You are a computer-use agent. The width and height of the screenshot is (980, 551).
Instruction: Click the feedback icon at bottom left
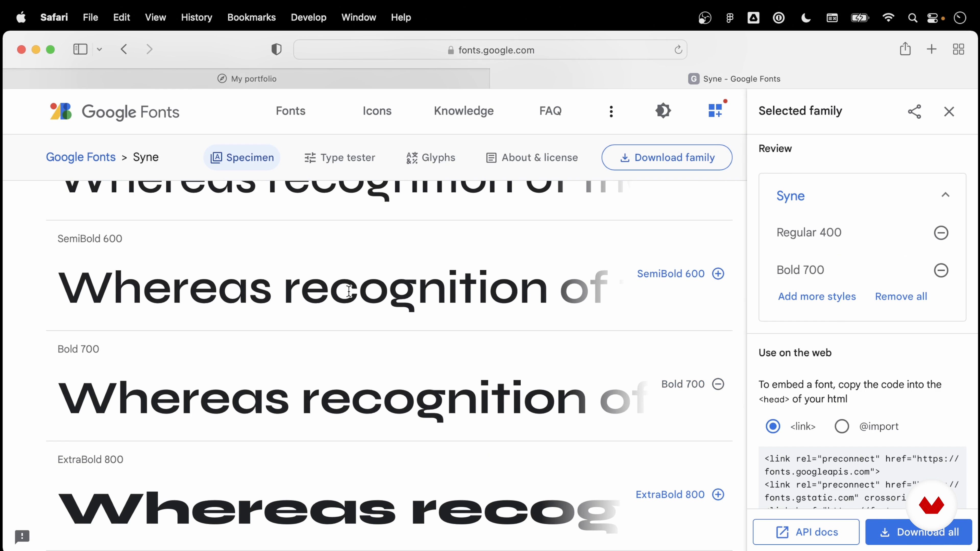point(22,536)
